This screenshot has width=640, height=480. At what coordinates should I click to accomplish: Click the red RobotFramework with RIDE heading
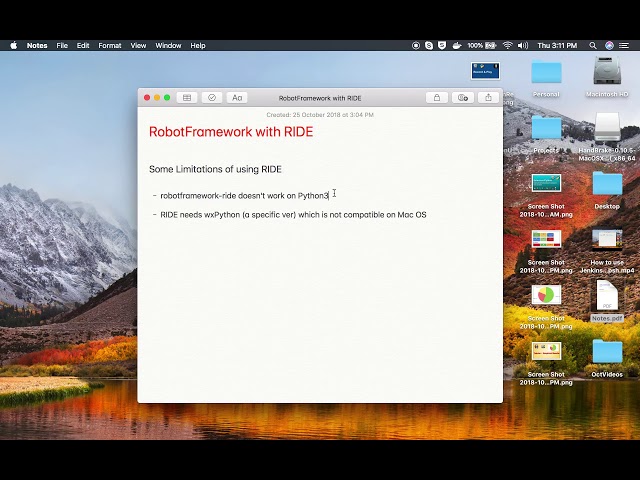point(231,132)
